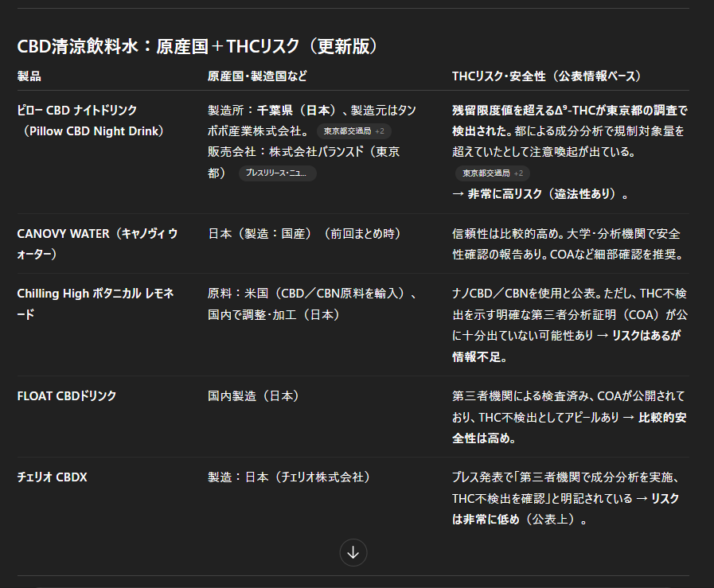Open the 東京都交通局 +2 chip in THCリスク column
The height and width of the screenshot is (588, 714).
coord(492,173)
